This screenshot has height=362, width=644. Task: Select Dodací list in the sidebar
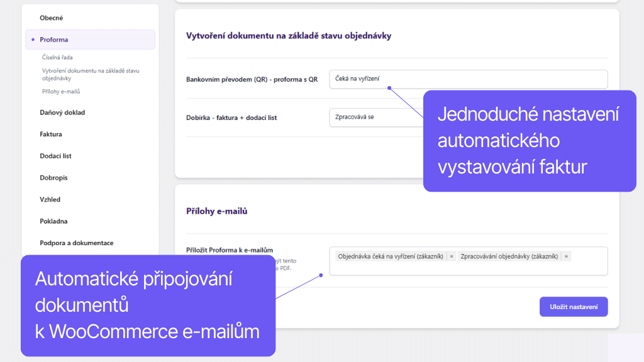tap(57, 156)
